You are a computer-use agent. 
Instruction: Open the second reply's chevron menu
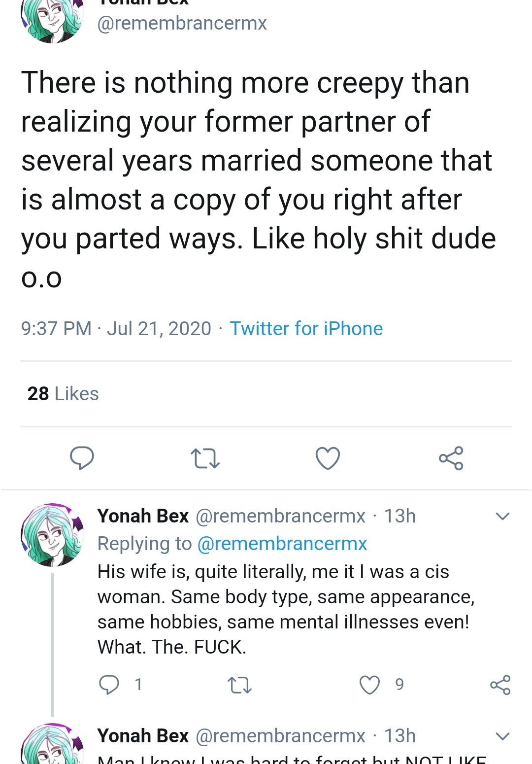502,736
